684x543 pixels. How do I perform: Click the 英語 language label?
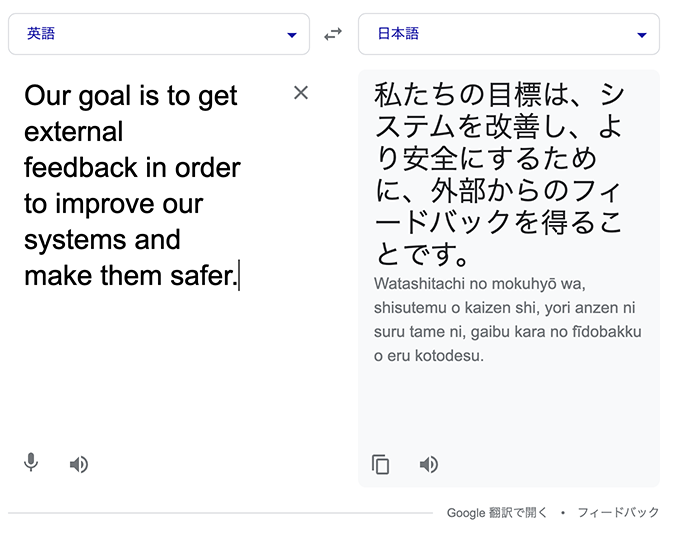click(x=41, y=34)
